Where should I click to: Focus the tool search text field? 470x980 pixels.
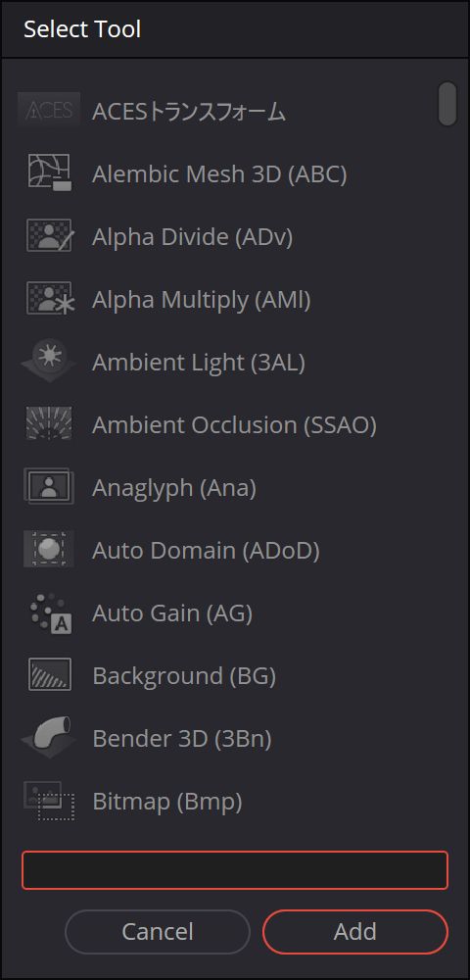[x=235, y=869]
